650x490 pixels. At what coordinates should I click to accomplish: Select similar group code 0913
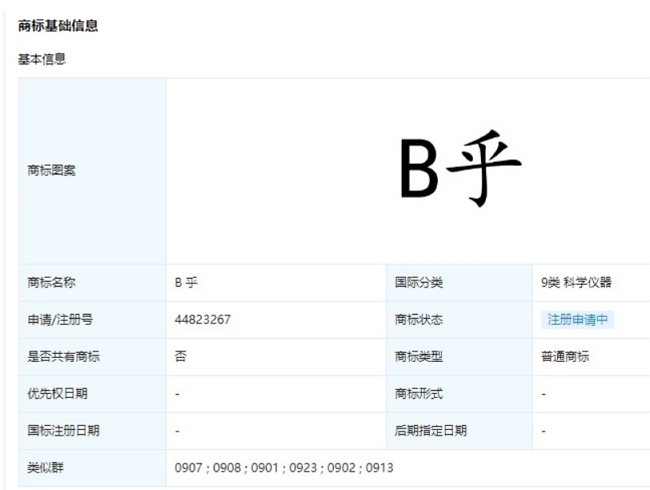(379, 468)
